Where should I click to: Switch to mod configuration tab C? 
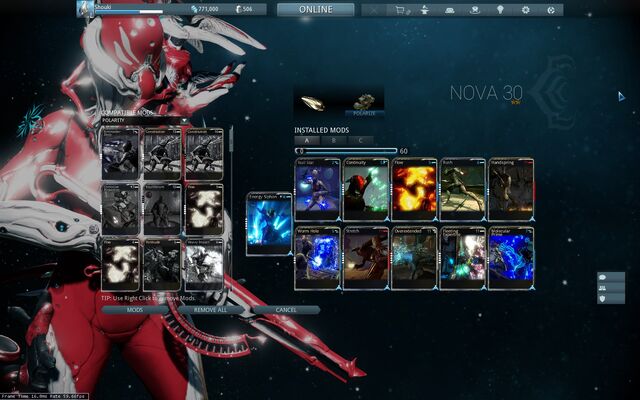[x=360, y=140]
